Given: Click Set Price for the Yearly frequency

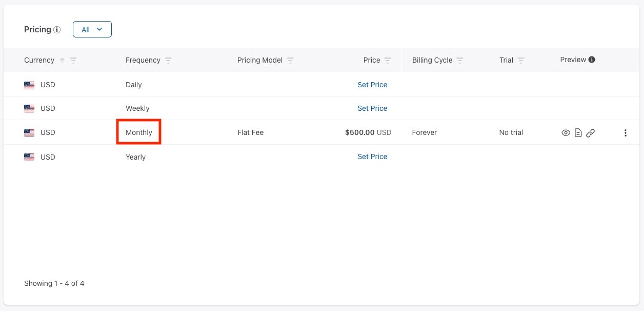Looking at the screenshot, I should click(372, 157).
